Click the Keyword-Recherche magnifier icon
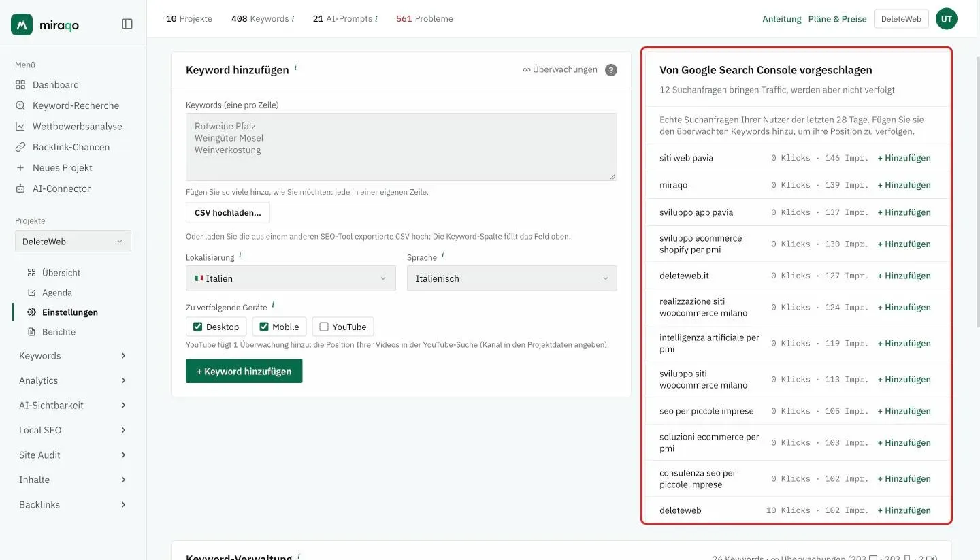Screen dimensions: 980x560 (20, 105)
